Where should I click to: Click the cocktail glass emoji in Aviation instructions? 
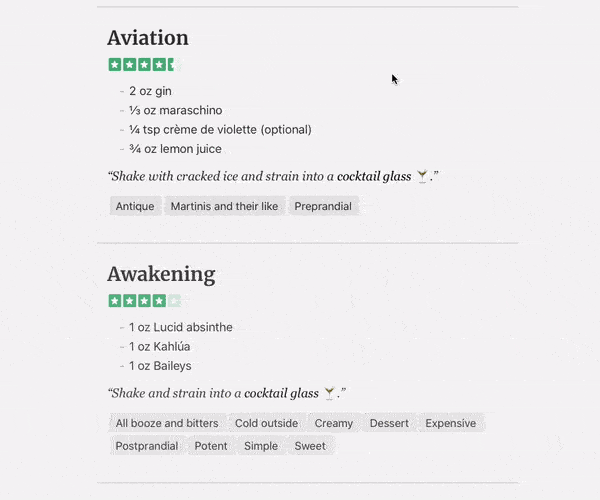(422, 176)
